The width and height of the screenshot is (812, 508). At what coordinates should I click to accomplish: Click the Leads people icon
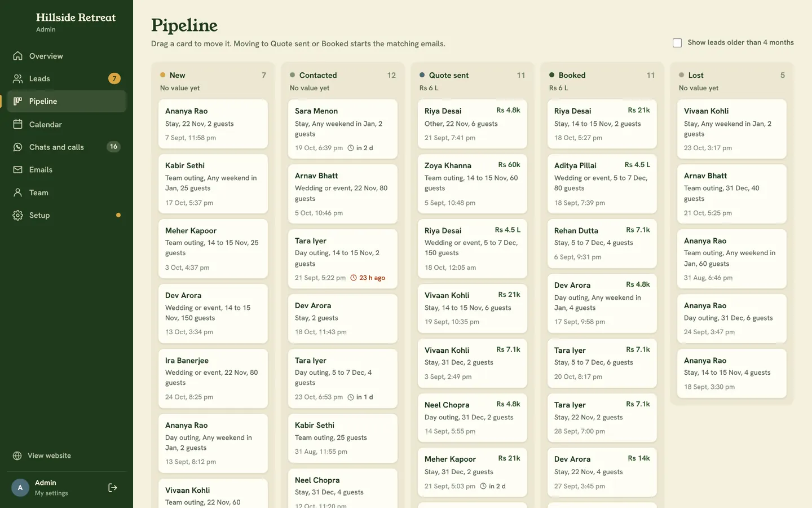point(18,78)
